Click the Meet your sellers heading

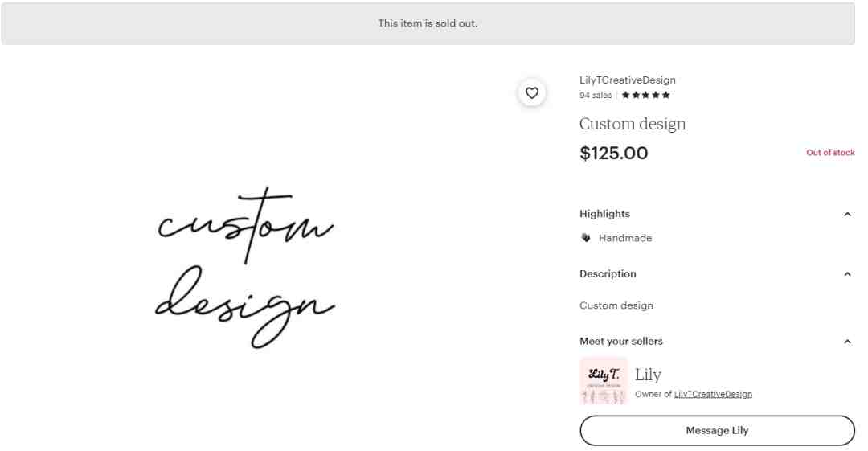[x=621, y=342]
